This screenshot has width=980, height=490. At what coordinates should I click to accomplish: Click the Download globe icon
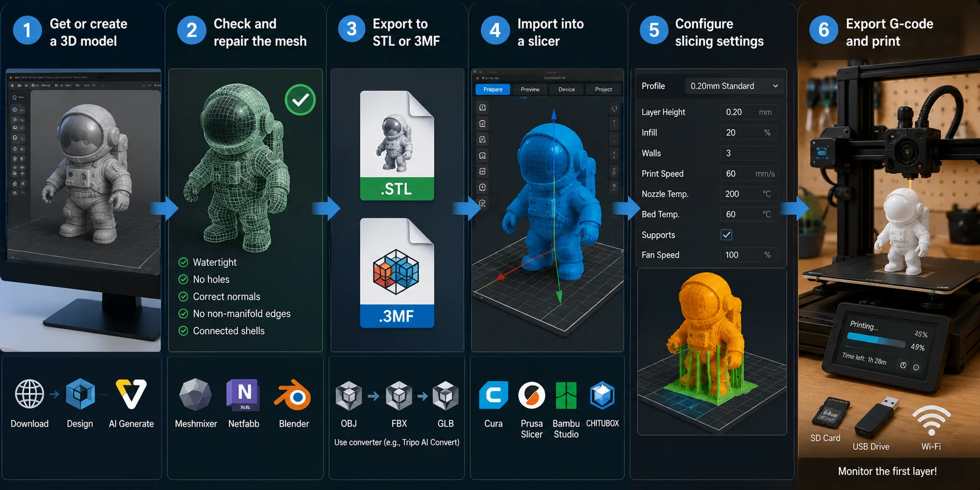29,394
